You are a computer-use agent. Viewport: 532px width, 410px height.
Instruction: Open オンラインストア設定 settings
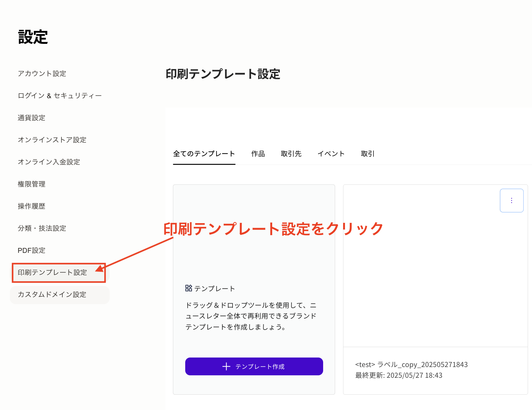tap(52, 140)
